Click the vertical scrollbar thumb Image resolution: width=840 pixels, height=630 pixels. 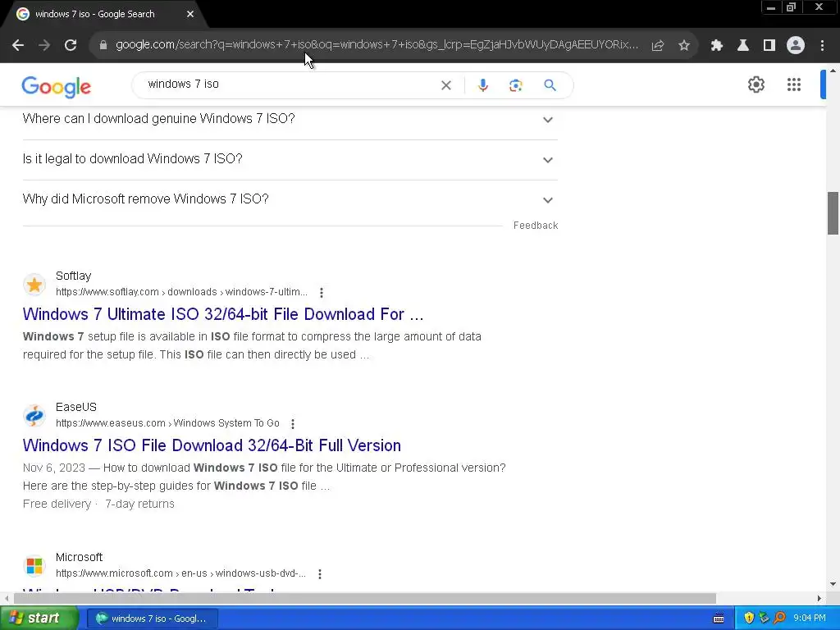tap(833, 213)
